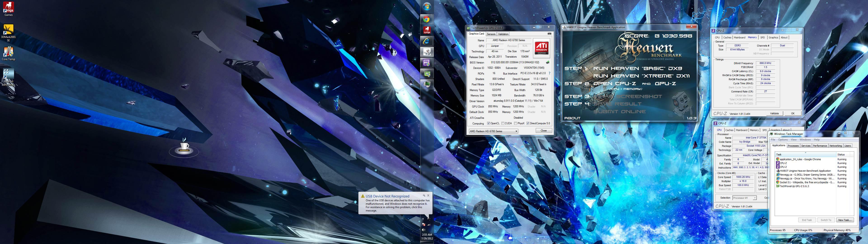Viewport: 868px width, 244px height.
Task: Open Task Manager Help menu
Action: (x=816, y=140)
